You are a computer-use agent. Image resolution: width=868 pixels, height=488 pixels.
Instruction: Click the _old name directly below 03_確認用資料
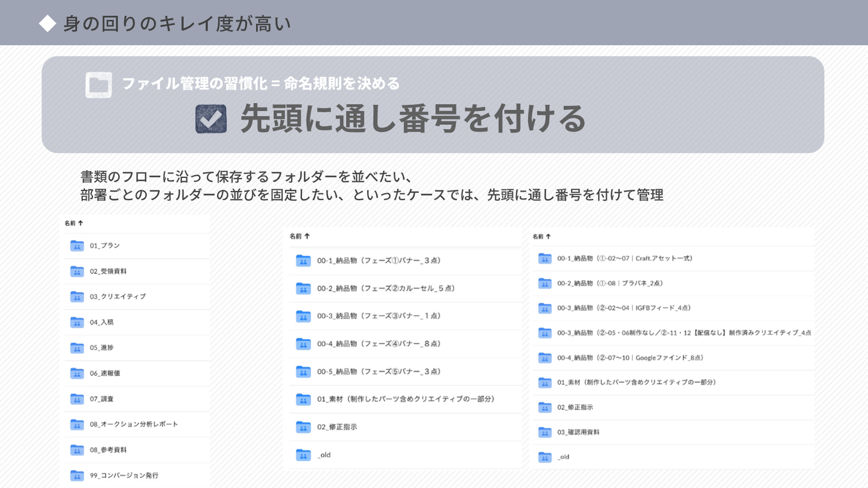564,457
